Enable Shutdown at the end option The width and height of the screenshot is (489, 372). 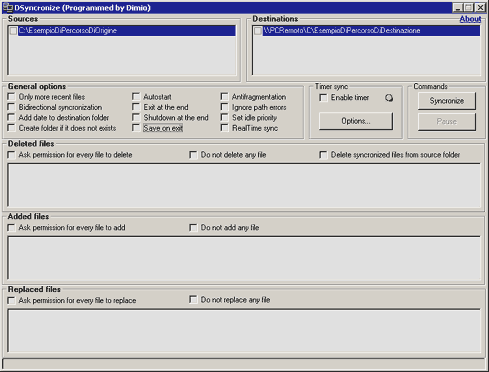136,118
